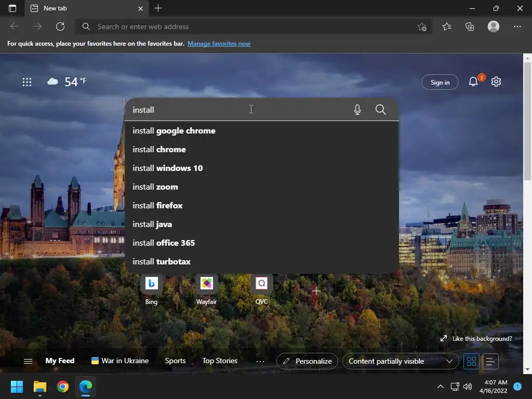Go forward to next page
The height and width of the screenshot is (399, 532).
pyautogui.click(x=37, y=26)
